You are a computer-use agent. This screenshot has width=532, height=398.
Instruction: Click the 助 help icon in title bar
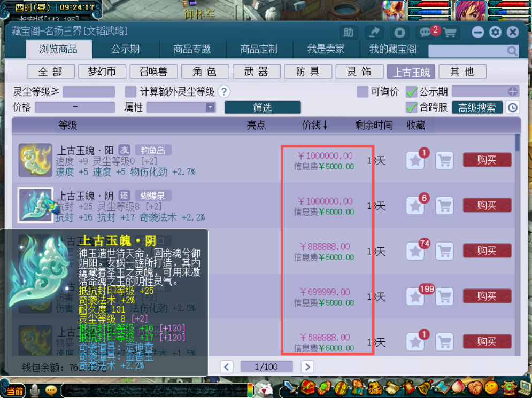(349, 33)
